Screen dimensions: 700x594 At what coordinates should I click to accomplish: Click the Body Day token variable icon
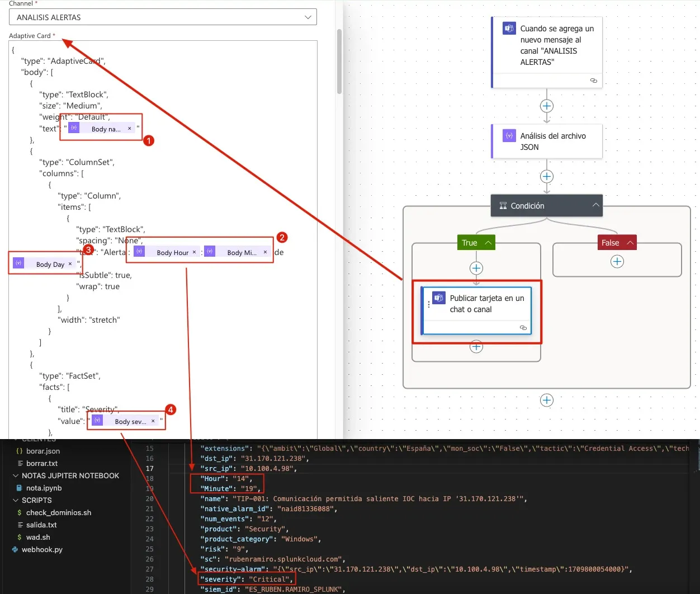click(18, 263)
